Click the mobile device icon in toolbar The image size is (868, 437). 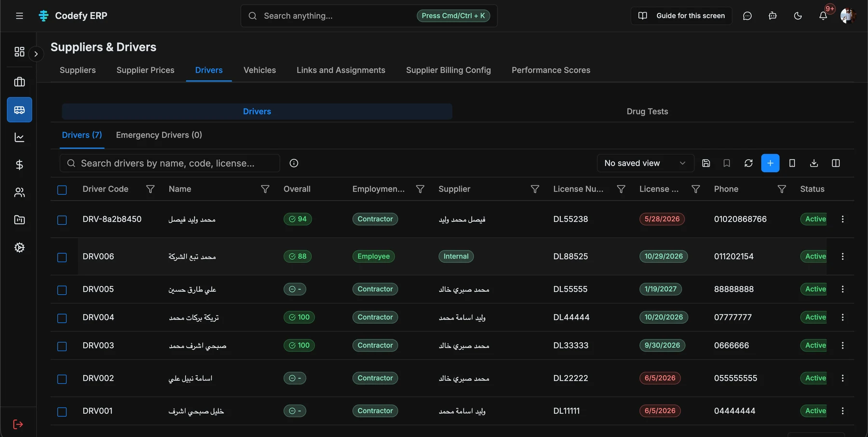tap(792, 163)
